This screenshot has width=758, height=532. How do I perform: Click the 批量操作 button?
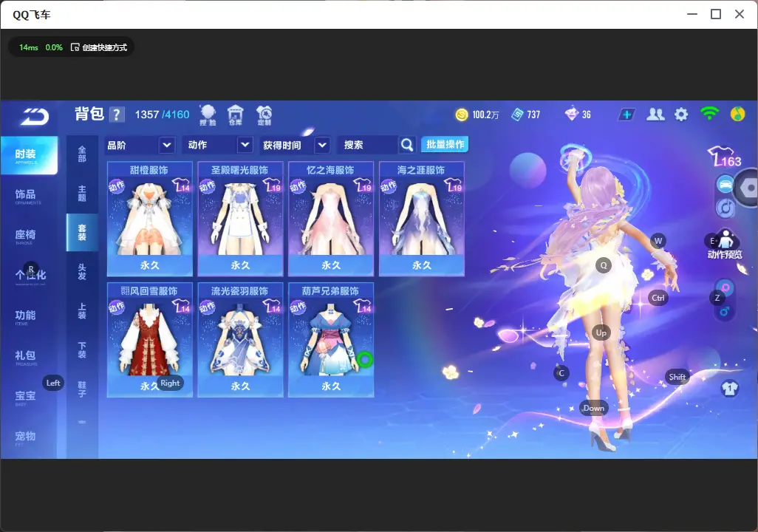(x=445, y=144)
